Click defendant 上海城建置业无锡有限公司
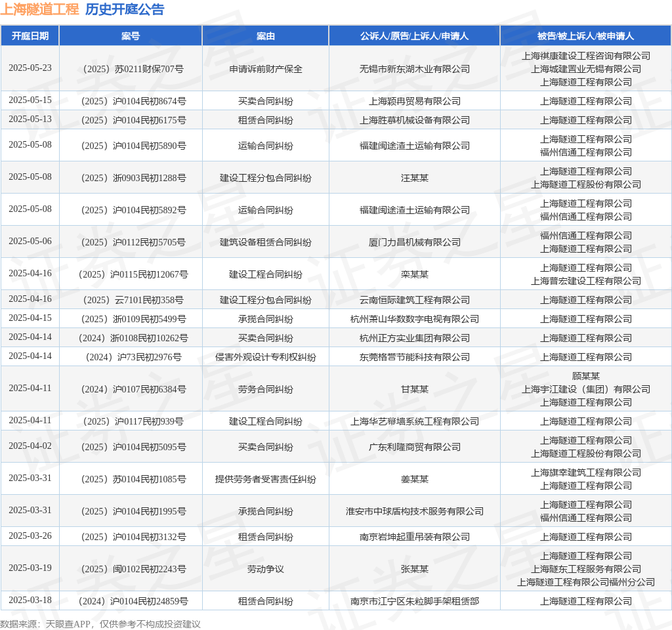This screenshot has width=672, height=630. (x=586, y=69)
